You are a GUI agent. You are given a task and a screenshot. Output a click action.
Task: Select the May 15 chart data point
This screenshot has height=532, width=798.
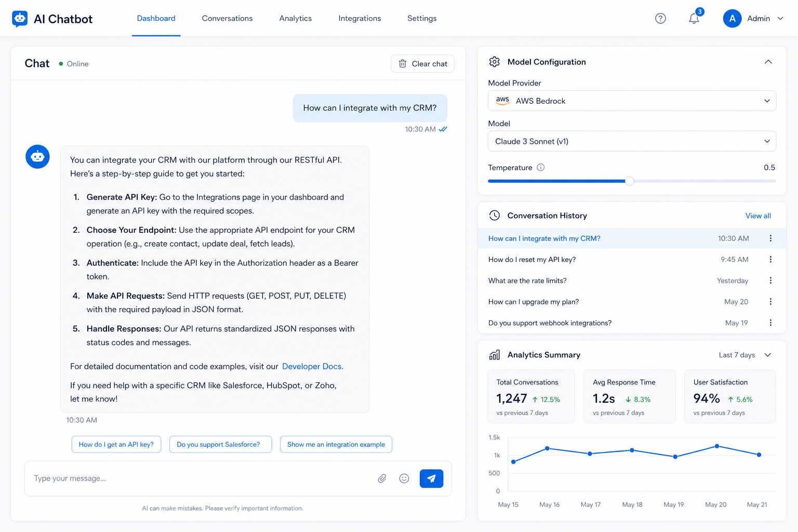pos(513,462)
